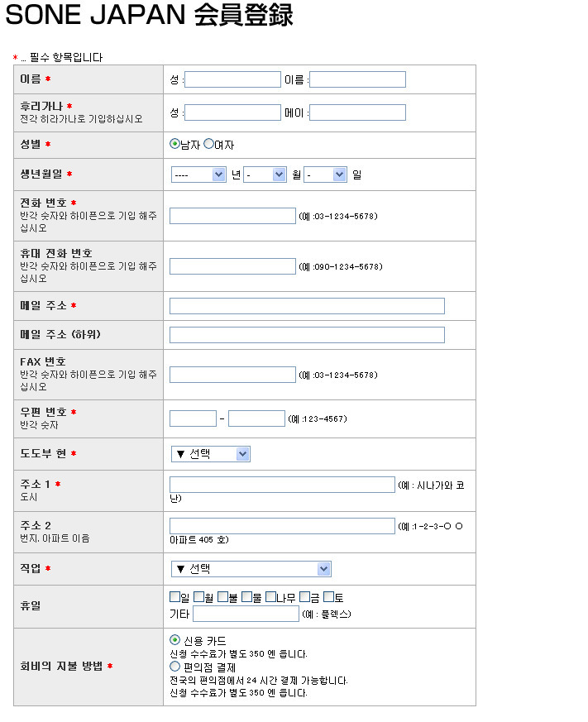Click the 휴일 label
This screenshot has width=588, height=722.
[x=31, y=606]
